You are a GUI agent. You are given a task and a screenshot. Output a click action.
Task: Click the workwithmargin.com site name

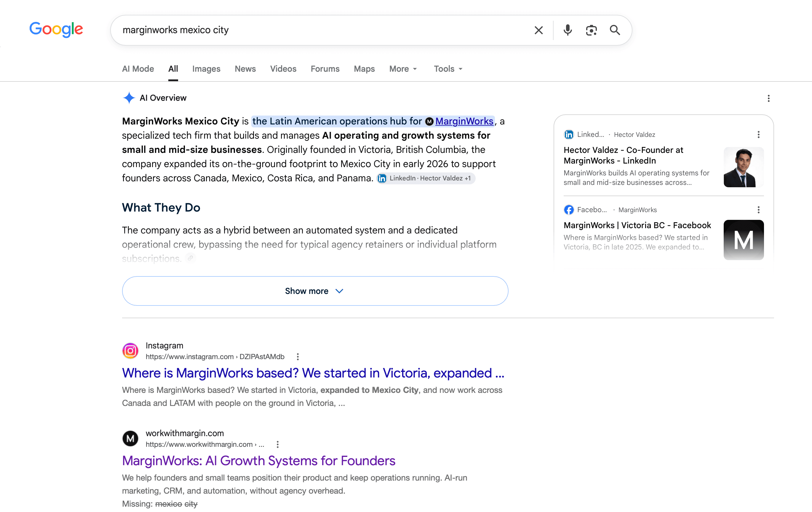click(x=184, y=433)
